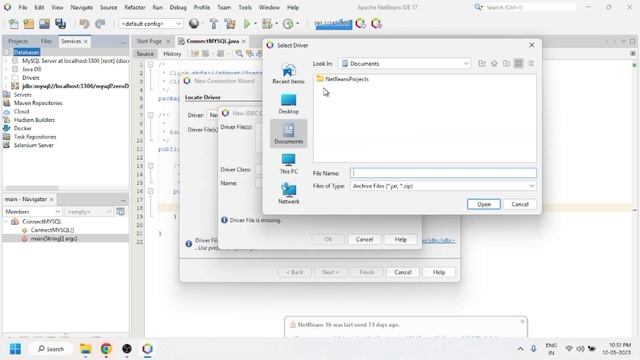The height and width of the screenshot is (360, 640).
Task: Click Open in Select Driver dialog
Action: point(484,204)
